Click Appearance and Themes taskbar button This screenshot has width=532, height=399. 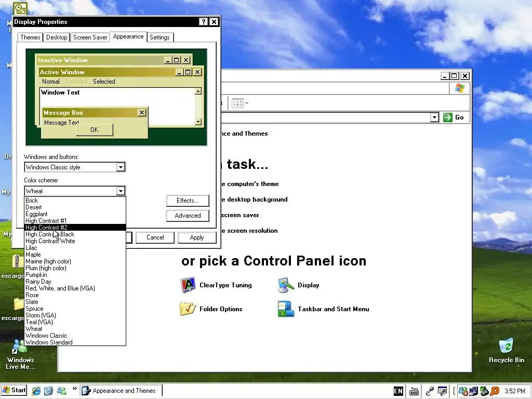pos(121,391)
